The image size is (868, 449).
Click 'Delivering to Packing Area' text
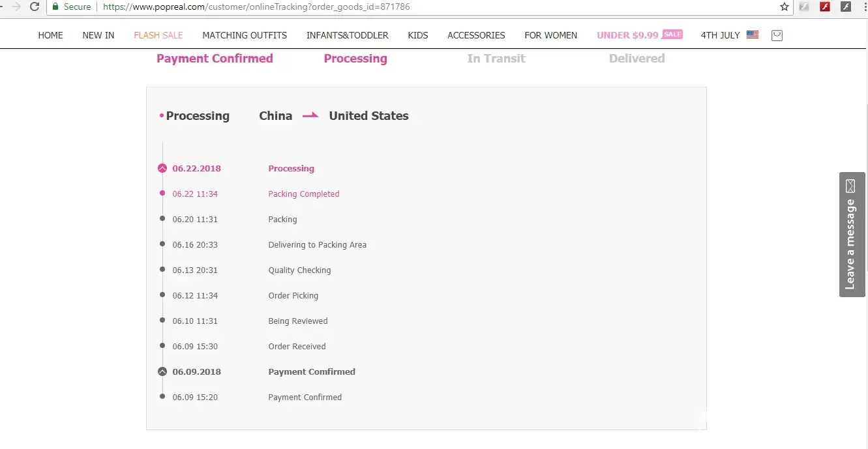pyautogui.click(x=318, y=244)
